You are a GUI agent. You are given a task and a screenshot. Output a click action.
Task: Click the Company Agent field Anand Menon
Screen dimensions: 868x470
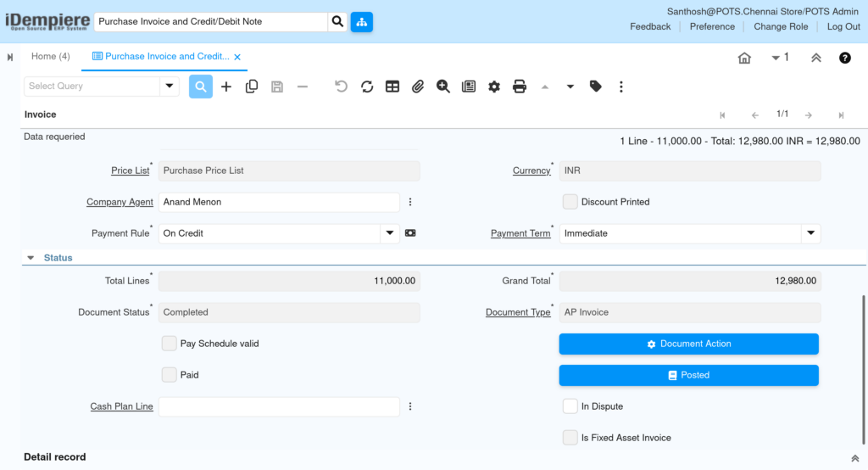point(279,202)
